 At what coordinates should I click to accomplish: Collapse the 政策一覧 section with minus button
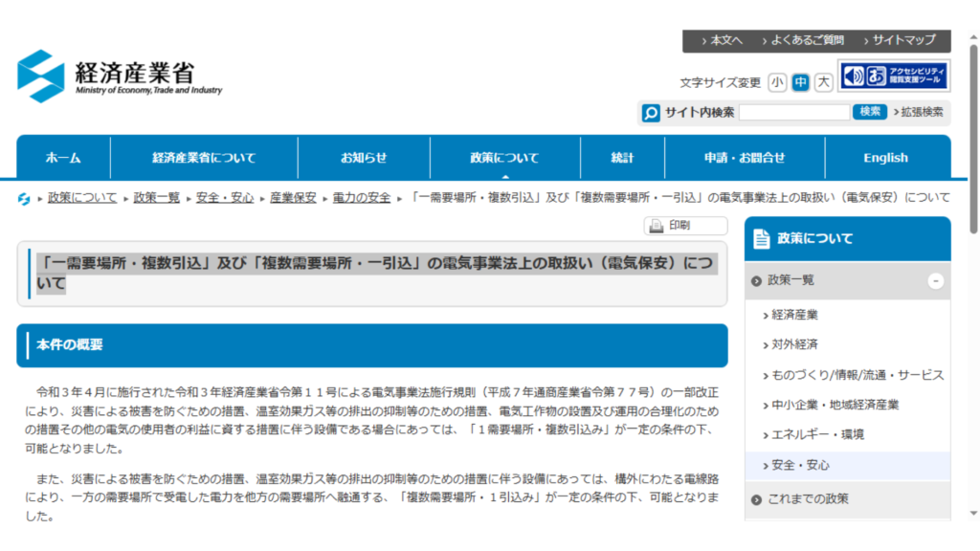[x=935, y=281]
